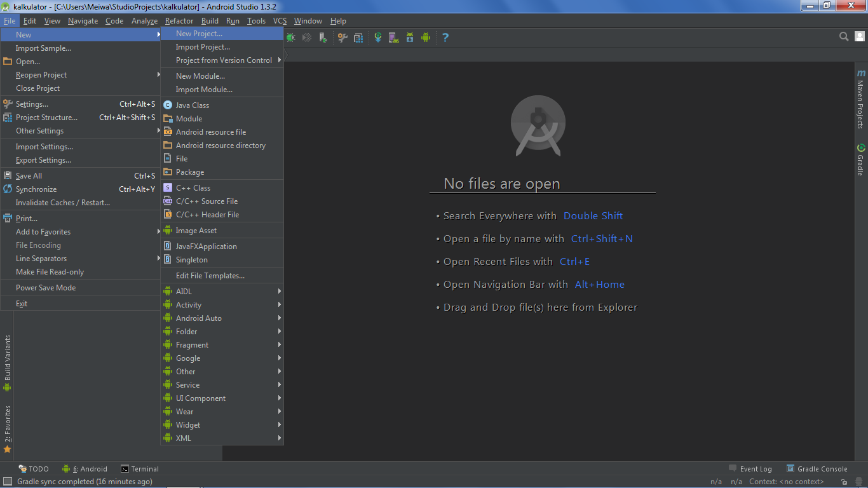868x488 pixels.
Task: Click Invalidate Caches / Restart...
Action: [80, 203]
